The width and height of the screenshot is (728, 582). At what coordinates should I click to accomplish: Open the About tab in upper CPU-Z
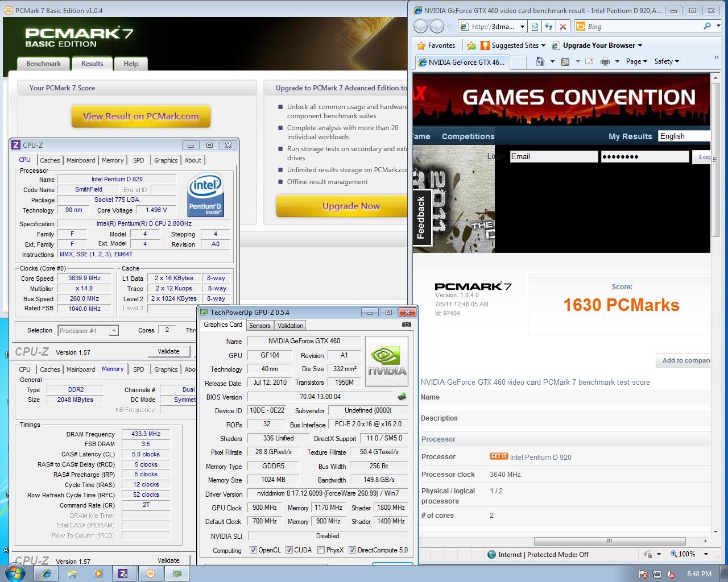pos(193,160)
